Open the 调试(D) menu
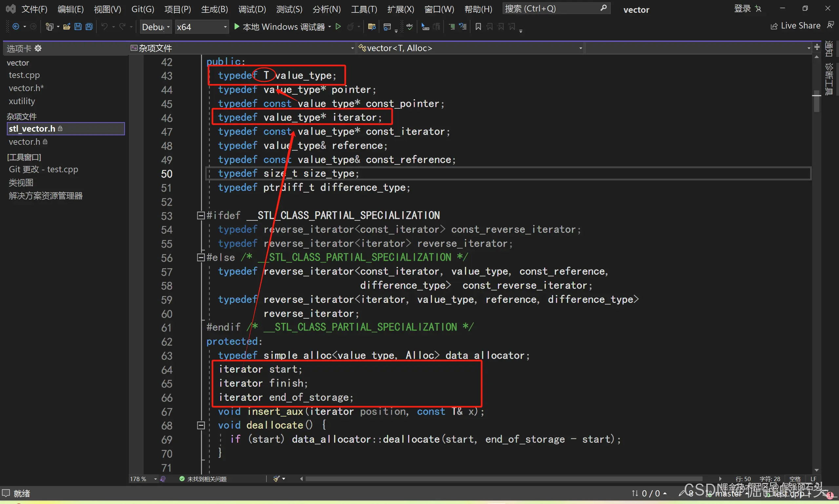This screenshot has width=839, height=504. [252, 9]
